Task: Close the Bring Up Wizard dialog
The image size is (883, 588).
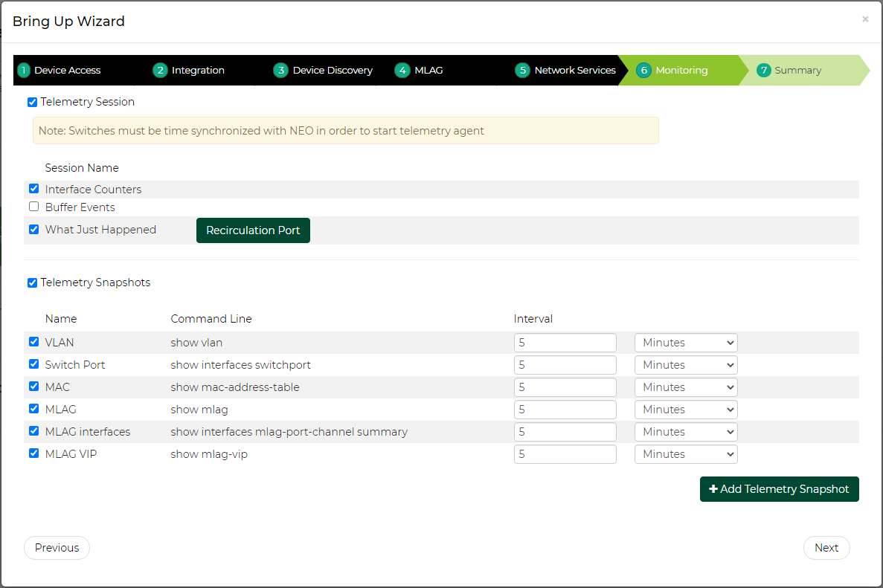Action: (865, 19)
